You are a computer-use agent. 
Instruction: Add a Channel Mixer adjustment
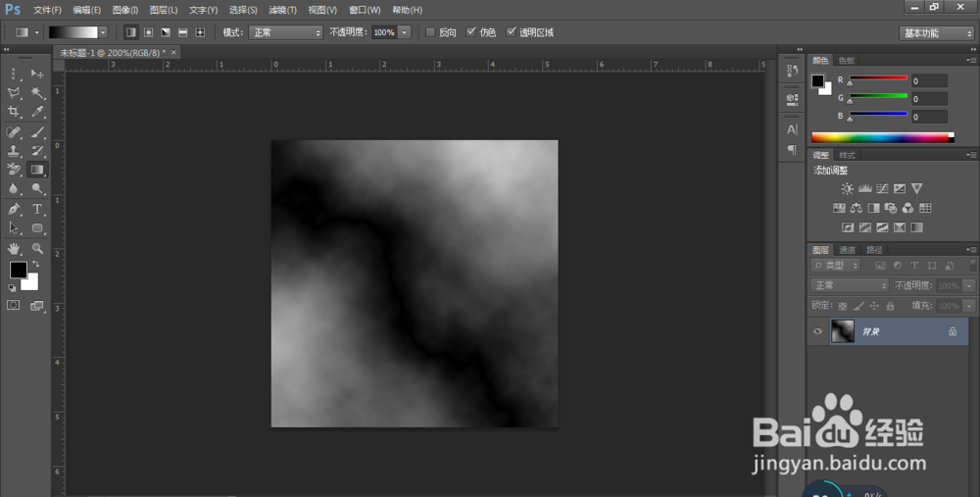[x=908, y=208]
